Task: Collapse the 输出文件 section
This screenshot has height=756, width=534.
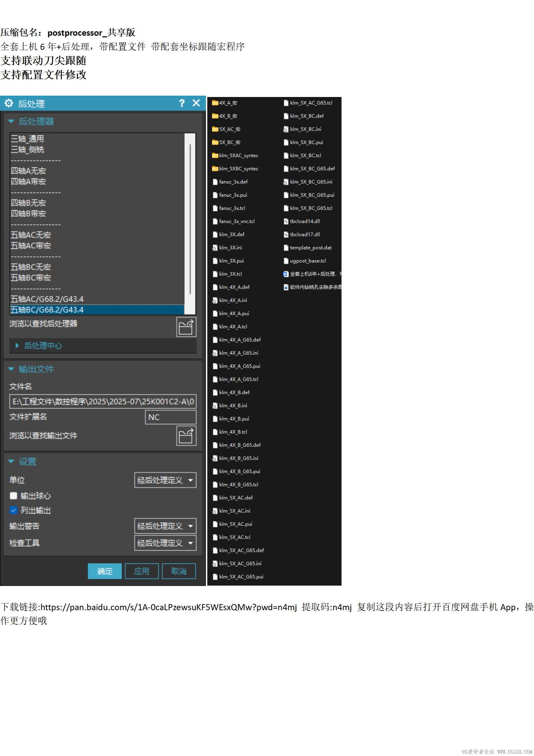Action: pos(11,369)
